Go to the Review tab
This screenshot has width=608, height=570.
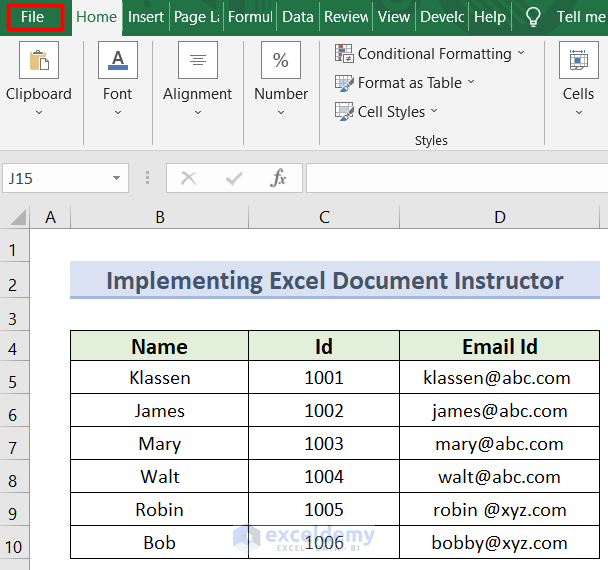(x=346, y=17)
